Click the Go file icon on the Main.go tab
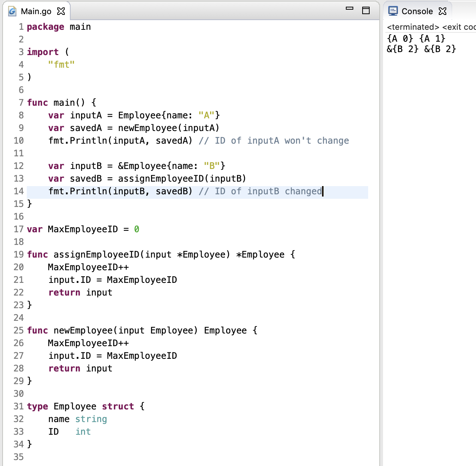The width and height of the screenshot is (476, 466). tap(12, 11)
